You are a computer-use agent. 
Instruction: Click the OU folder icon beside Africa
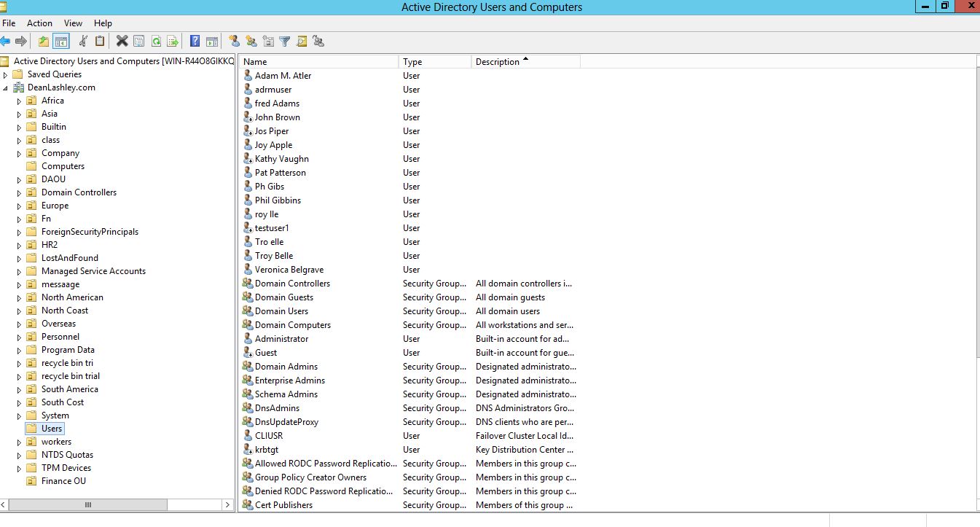(31, 101)
